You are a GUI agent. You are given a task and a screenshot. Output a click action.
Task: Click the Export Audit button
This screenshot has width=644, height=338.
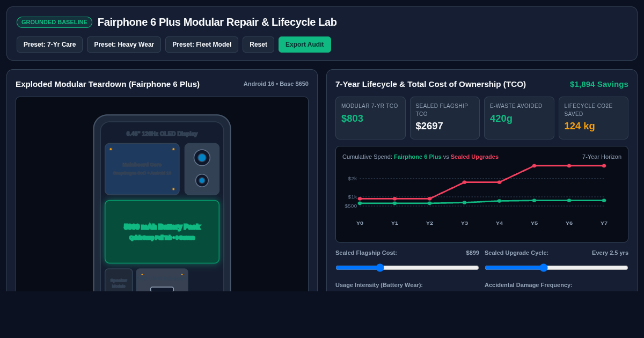pos(305,45)
